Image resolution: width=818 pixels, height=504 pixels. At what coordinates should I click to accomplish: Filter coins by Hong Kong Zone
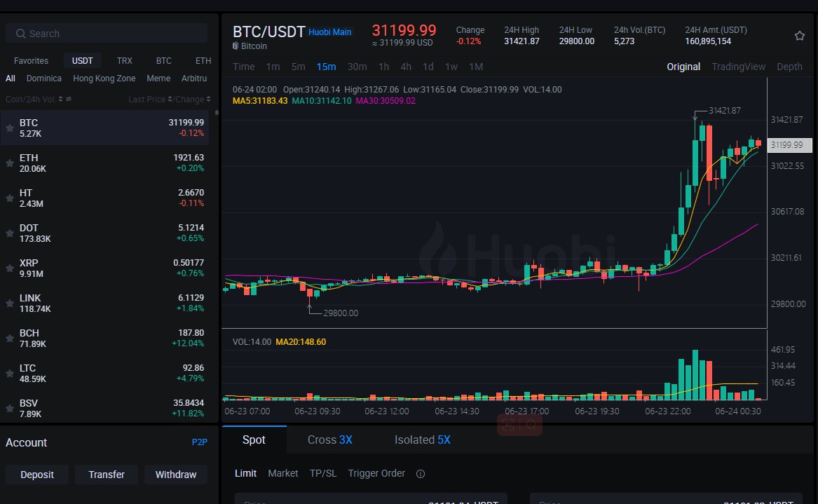pos(104,79)
